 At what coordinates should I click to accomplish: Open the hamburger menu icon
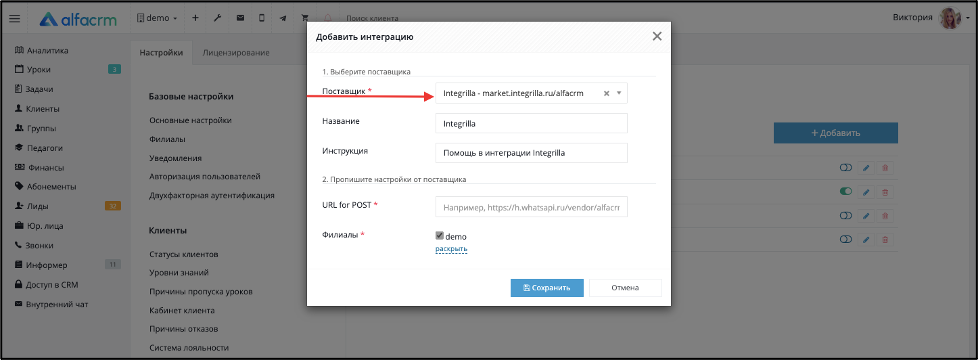(15, 19)
